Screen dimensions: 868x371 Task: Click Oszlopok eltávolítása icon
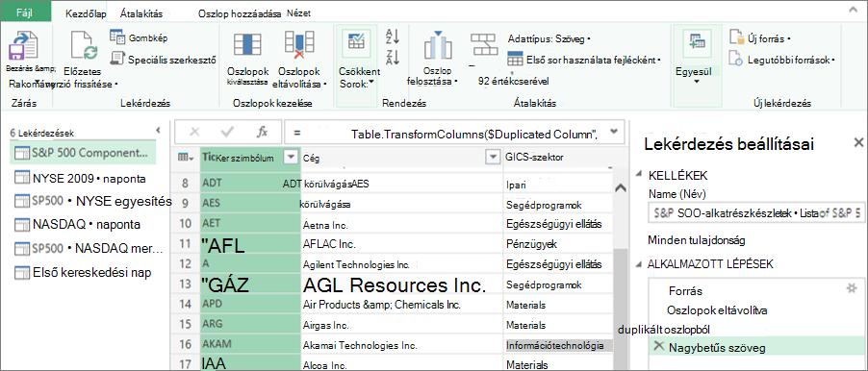point(299,45)
